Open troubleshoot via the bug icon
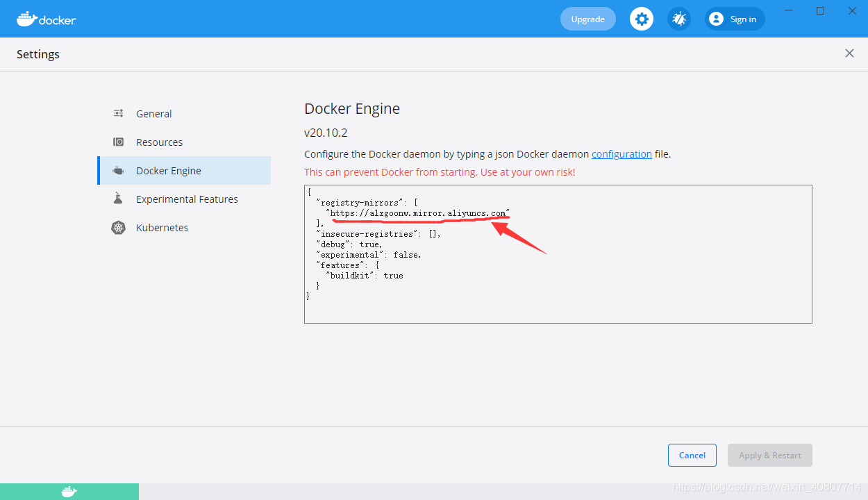The width and height of the screenshot is (868, 500). tap(679, 19)
